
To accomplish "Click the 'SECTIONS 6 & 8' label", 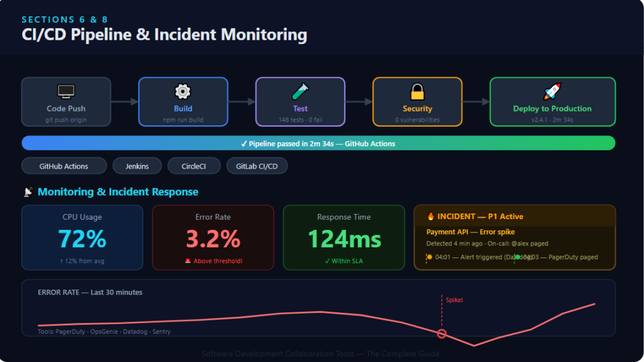I will coord(65,20).
